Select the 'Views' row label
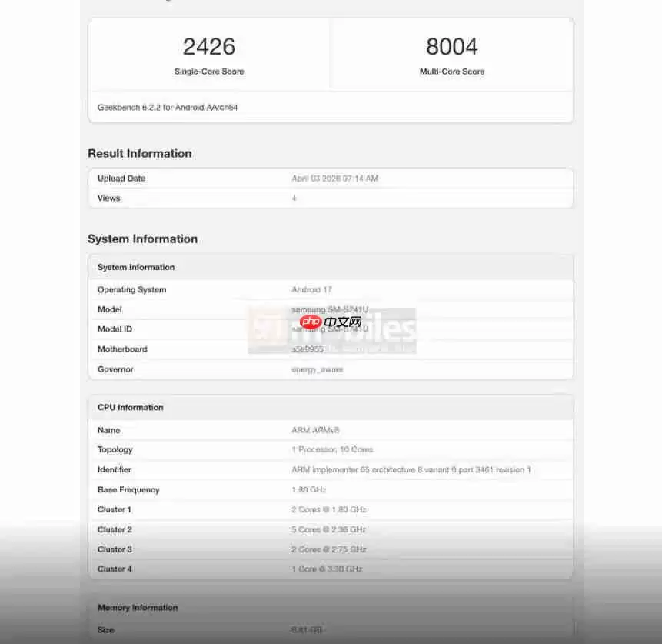Image resolution: width=662 pixels, height=644 pixels. 109,199
